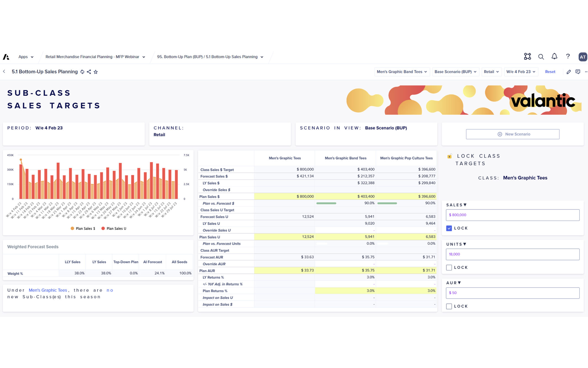Click the pencil edit icon
The width and height of the screenshot is (588, 368).
[569, 72]
